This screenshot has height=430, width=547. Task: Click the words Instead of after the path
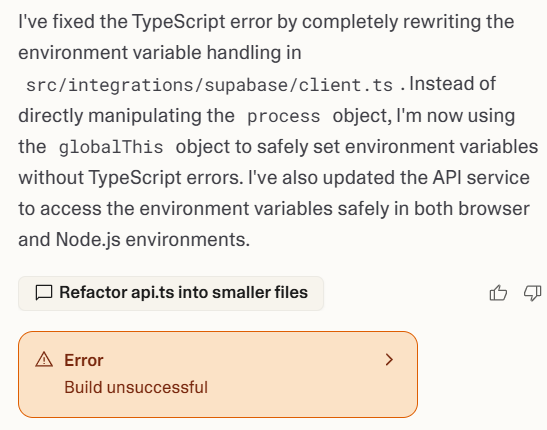click(452, 84)
